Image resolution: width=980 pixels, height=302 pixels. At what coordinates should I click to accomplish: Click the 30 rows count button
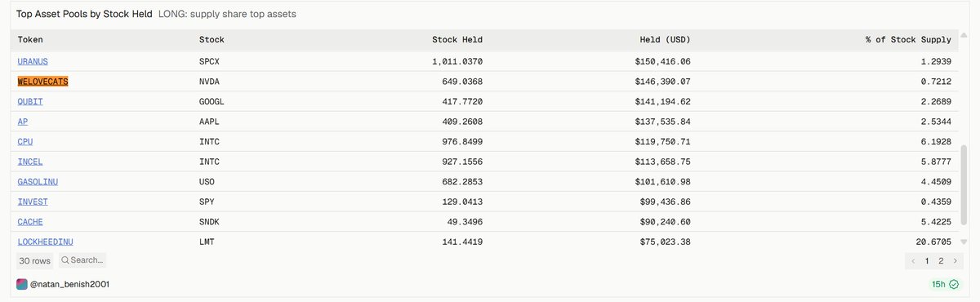(34, 260)
